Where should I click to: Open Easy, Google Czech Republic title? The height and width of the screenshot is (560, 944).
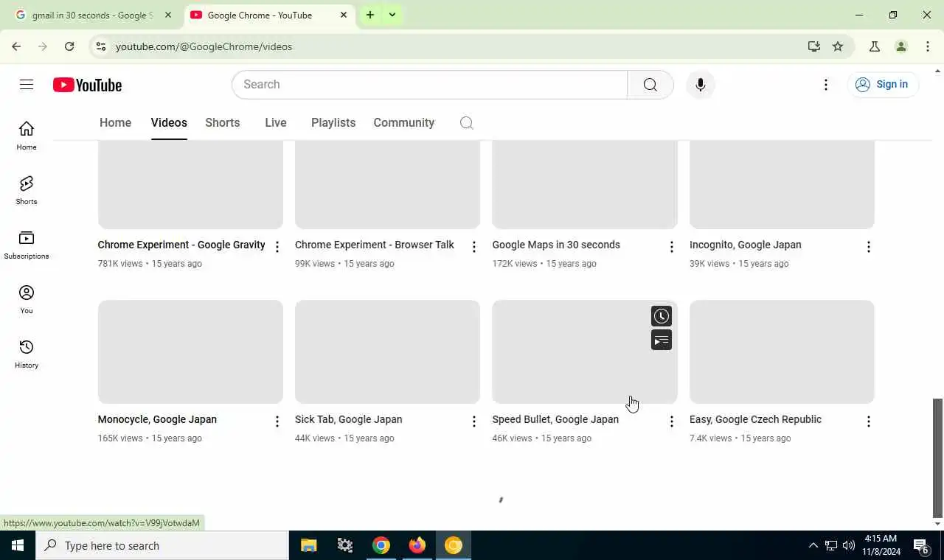click(x=755, y=419)
